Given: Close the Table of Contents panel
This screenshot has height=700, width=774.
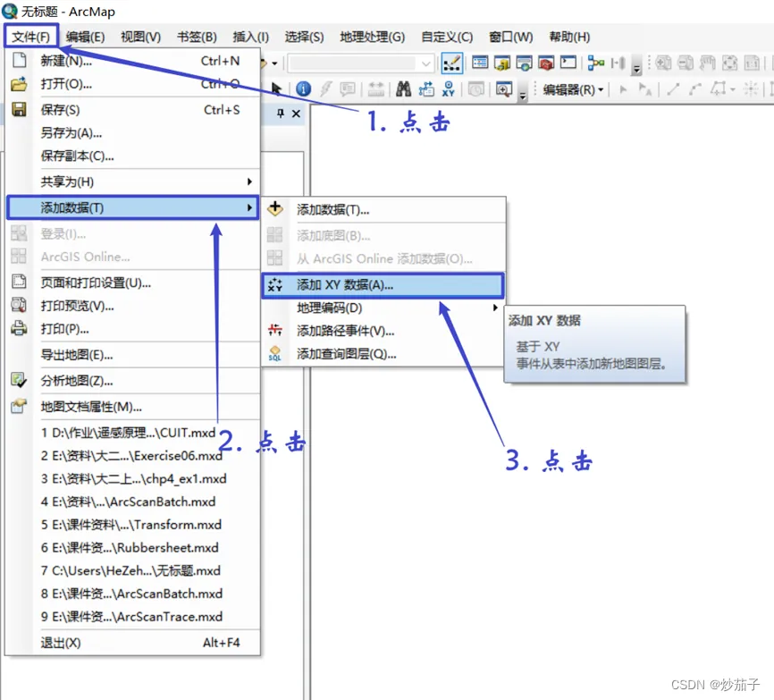Looking at the screenshot, I should pos(296,114).
